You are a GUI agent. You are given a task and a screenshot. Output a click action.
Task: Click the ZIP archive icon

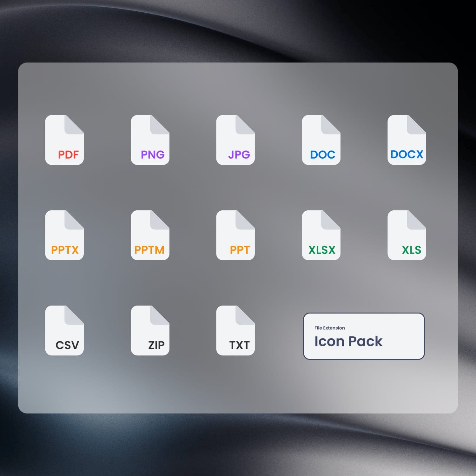point(150,330)
